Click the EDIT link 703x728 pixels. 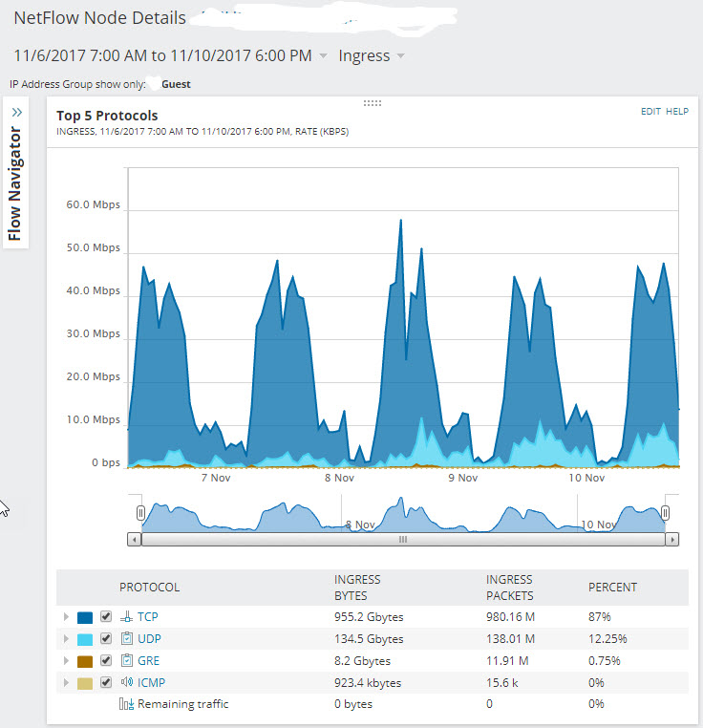(x=650, y=112)
